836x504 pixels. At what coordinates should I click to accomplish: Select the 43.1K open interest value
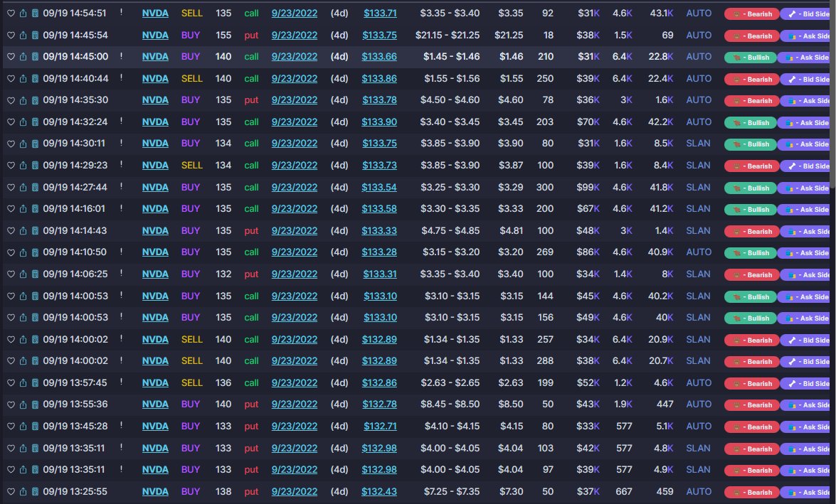tap(661, 14)
